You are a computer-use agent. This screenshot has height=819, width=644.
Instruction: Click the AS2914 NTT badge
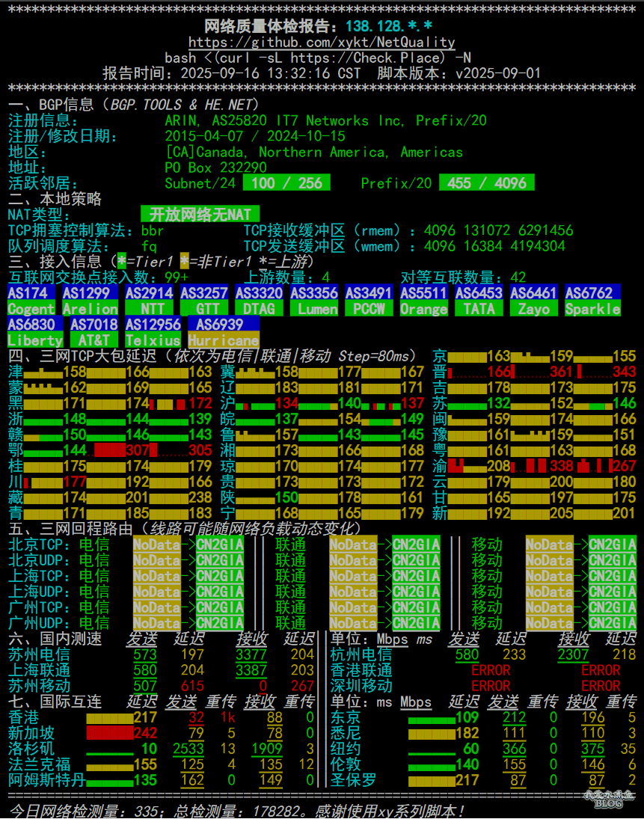coord(150,301)
